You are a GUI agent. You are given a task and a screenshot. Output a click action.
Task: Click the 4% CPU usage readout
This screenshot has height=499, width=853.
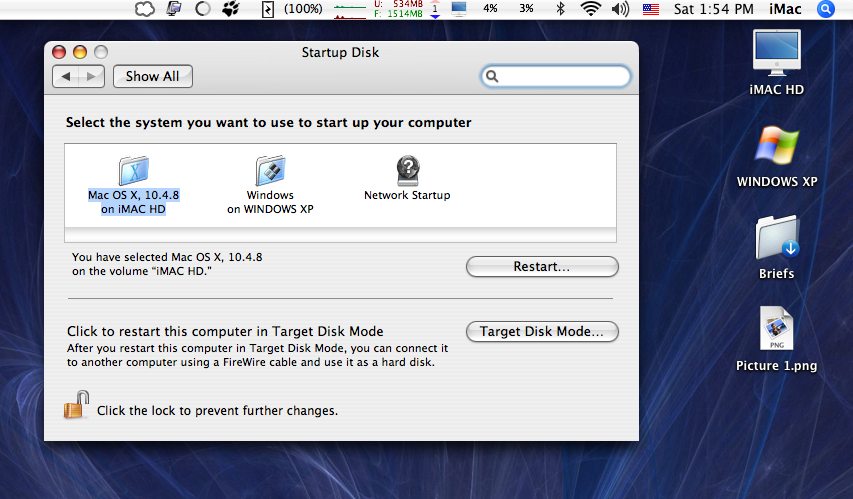pyautogui.click(x=490, y=9)
